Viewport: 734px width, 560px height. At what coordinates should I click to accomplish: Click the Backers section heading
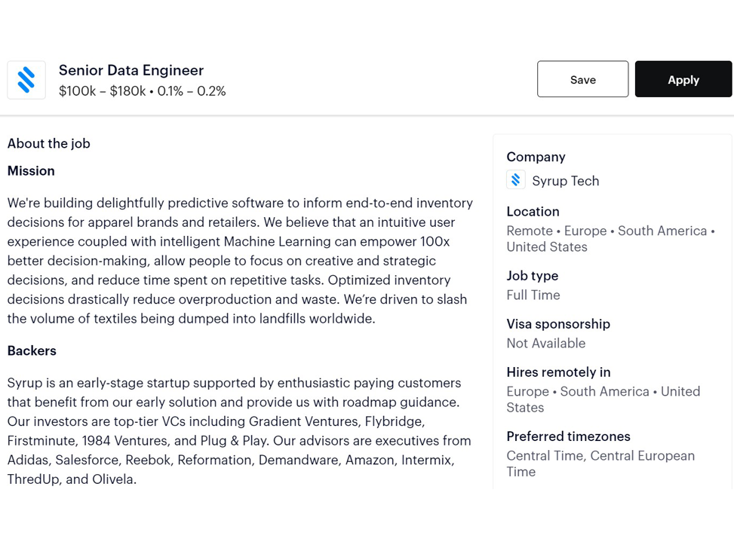(x=32, y=351)
